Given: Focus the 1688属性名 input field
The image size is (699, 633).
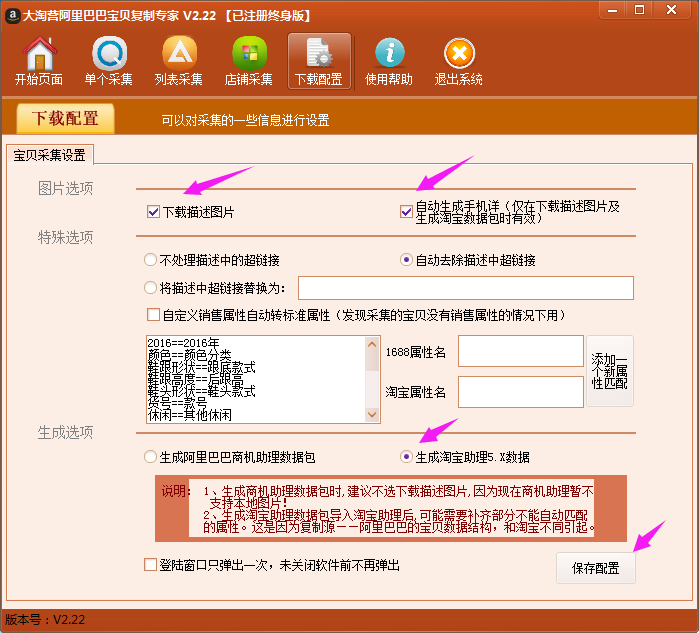Looking at the screenshot, I should pos(521,351).
